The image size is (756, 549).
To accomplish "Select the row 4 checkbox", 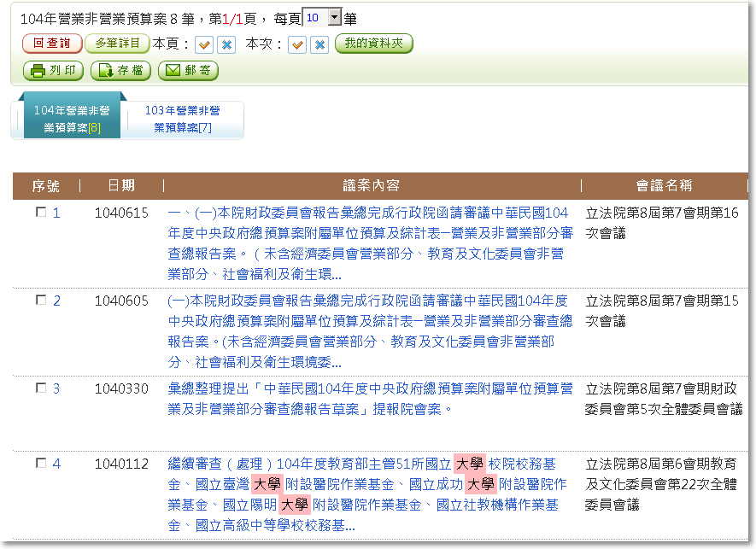I will click(x=41, y=464).
